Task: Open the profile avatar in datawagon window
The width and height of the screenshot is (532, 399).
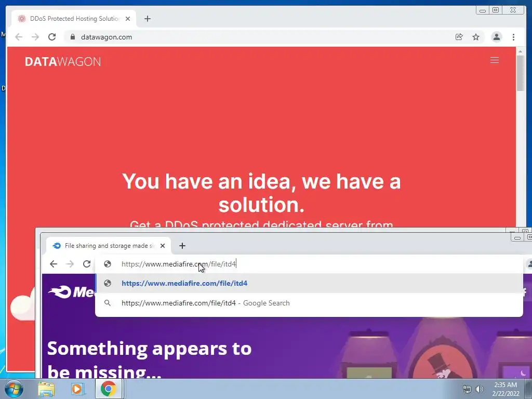Action: [496, 37]
